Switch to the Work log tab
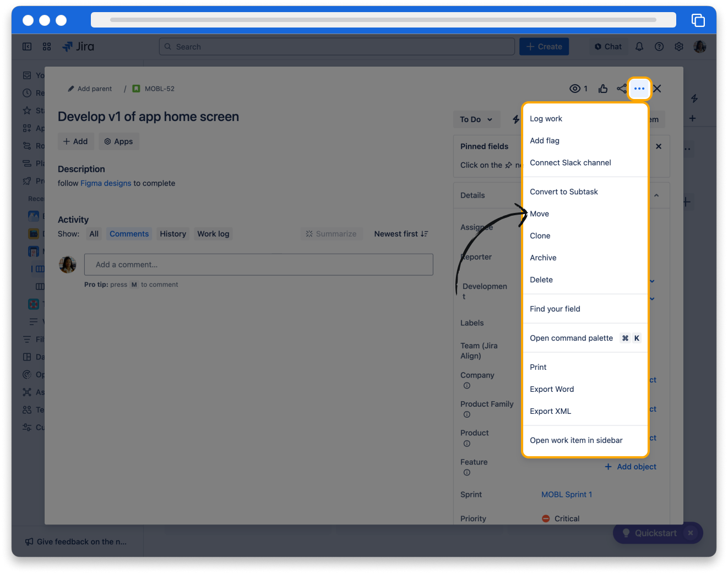This screenshot has height=574, width=728. coord(213,234)
